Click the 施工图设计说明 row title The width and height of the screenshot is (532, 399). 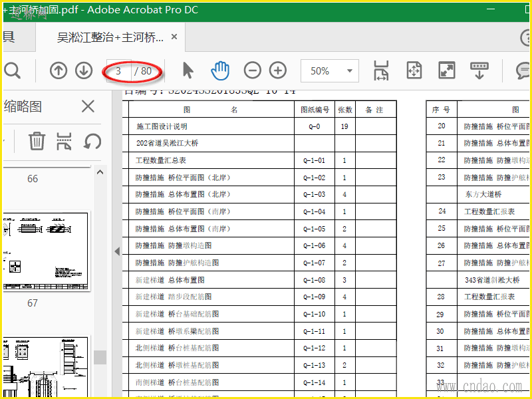coord(162,126)
